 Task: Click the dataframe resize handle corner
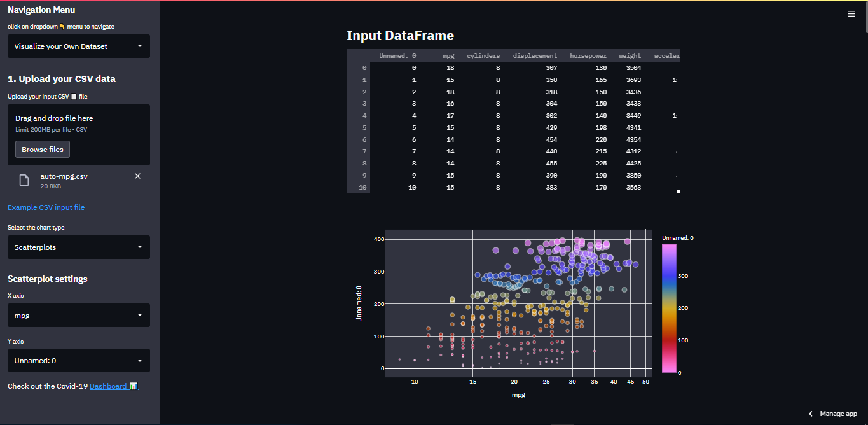click(679, 191)
